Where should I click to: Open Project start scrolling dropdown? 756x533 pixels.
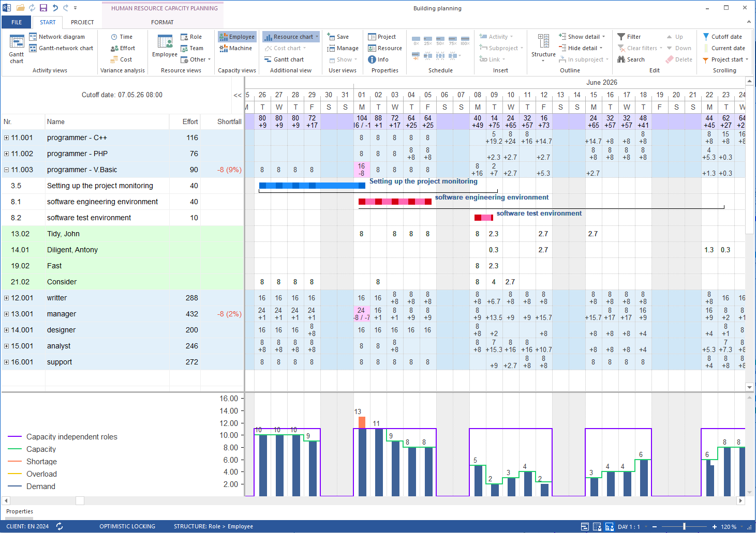coord(725,59)
